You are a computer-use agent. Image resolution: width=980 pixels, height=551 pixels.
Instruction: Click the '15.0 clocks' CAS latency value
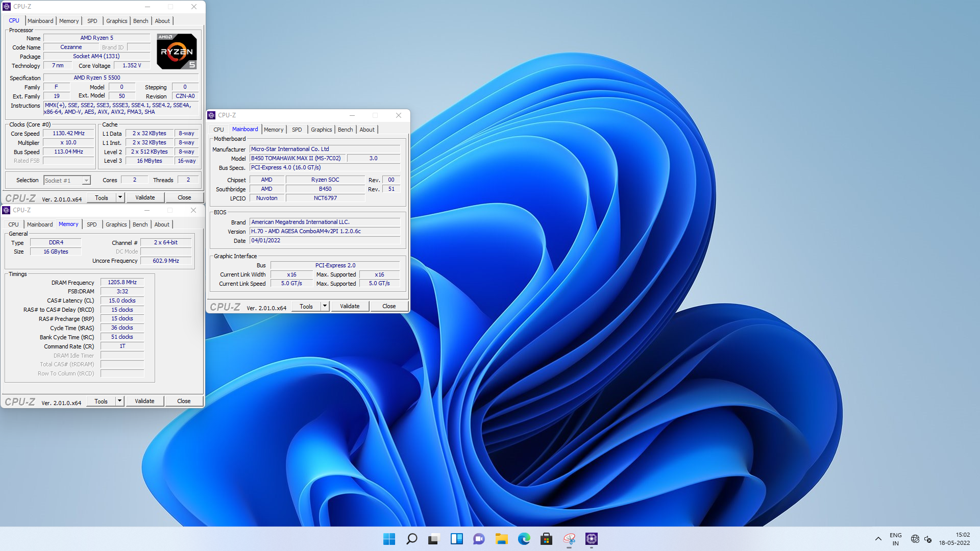pyautogui.click(x=122, y=301)
